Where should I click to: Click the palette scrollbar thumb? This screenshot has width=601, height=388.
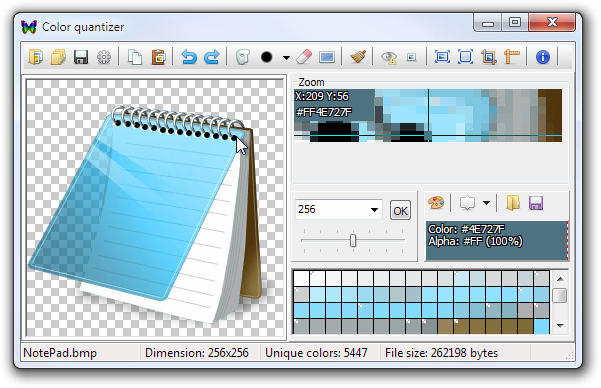coord(560,295)
